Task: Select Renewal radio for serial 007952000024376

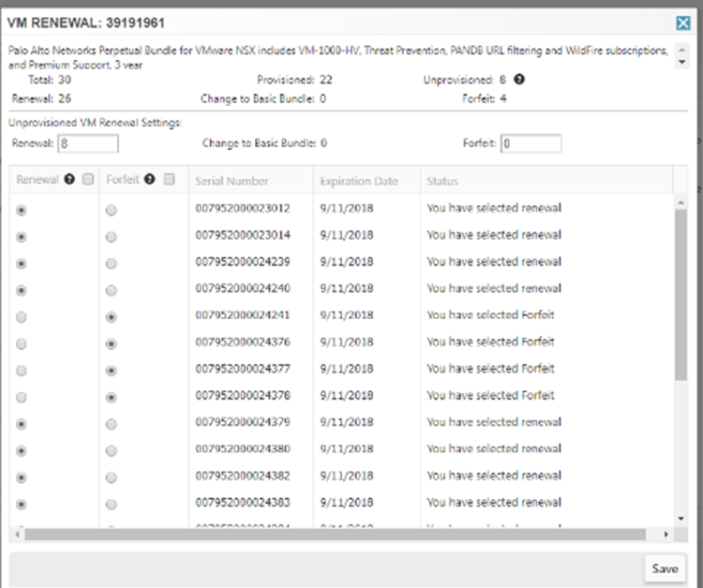Action: click(22, 345)
